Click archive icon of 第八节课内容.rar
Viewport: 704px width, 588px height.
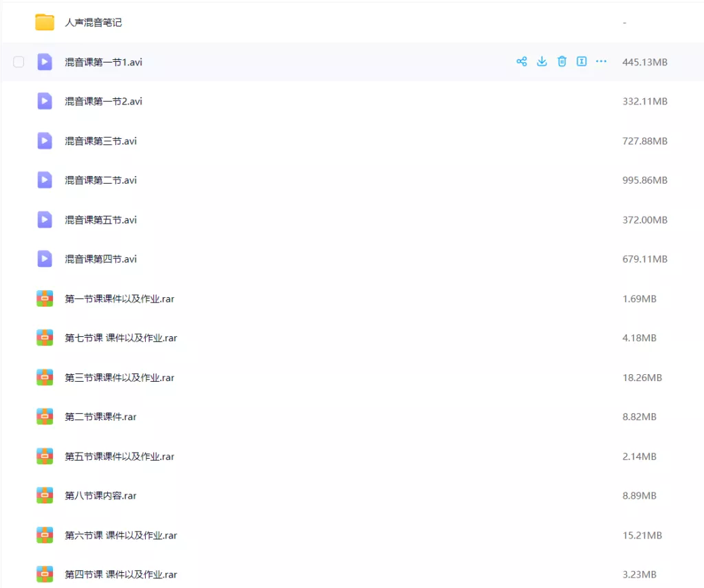point(45,495)
